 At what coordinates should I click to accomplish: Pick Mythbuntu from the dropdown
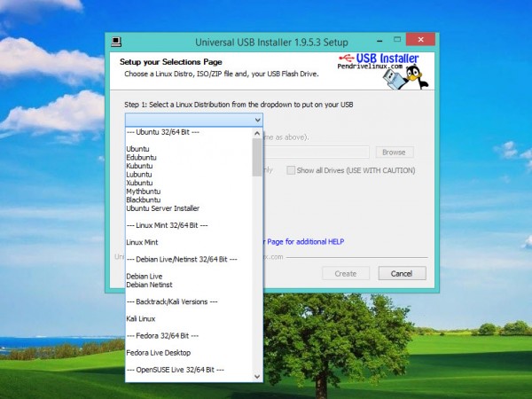point(143,192)
